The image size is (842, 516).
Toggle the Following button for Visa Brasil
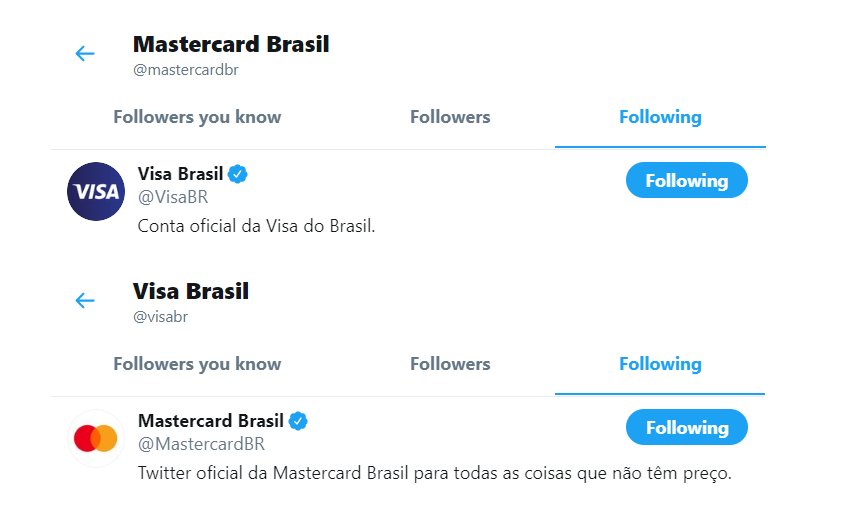coord(687,180)
